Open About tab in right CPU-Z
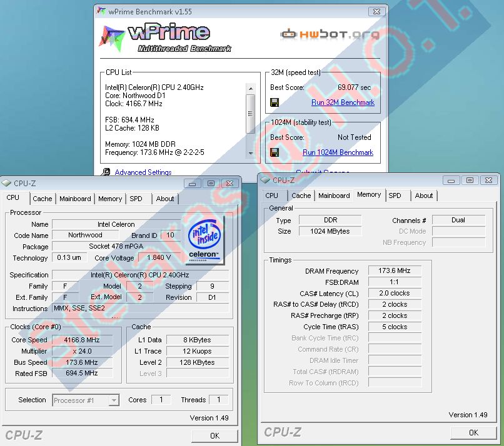504x446 pixels. coord(423,196)
